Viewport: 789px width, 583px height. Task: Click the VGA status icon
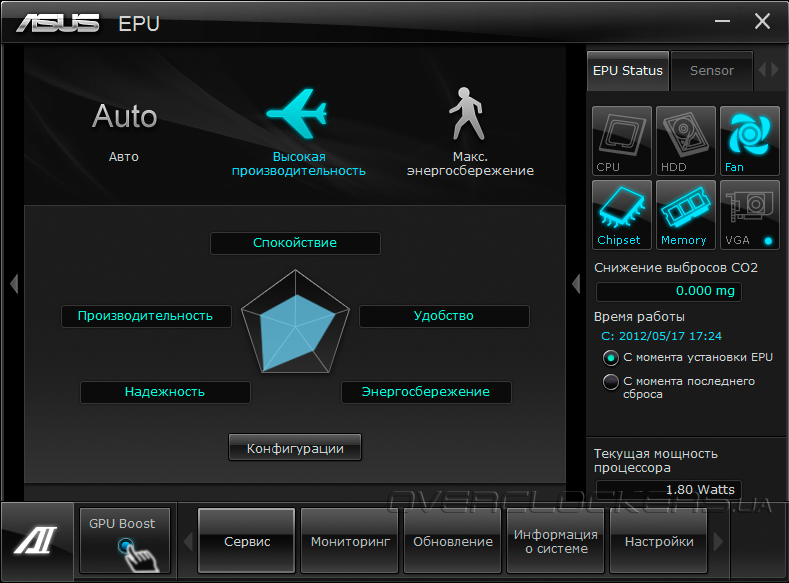point(749,215)
